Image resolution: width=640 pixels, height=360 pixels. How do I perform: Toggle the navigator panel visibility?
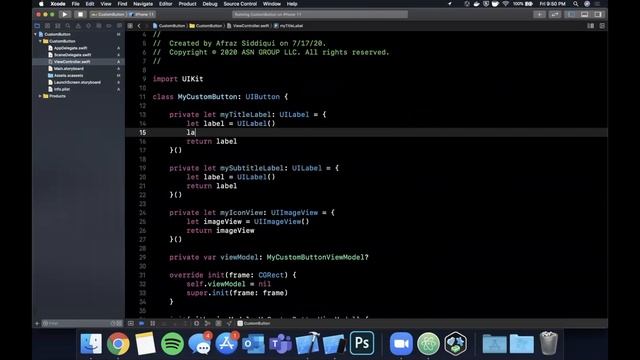point(571,14)
